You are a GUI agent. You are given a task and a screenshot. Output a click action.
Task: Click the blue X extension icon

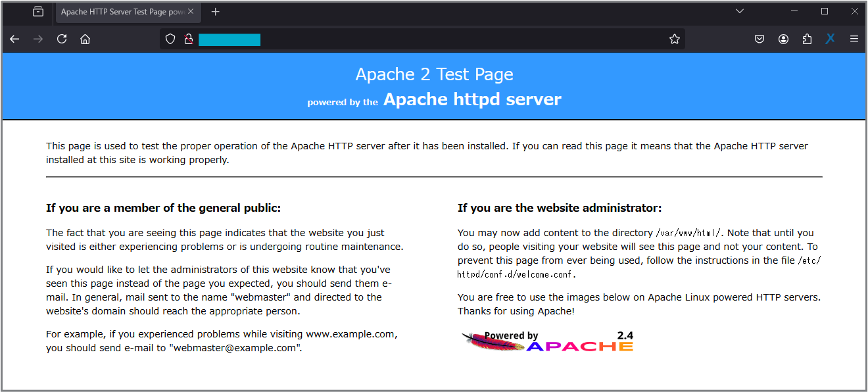(830, 39)
